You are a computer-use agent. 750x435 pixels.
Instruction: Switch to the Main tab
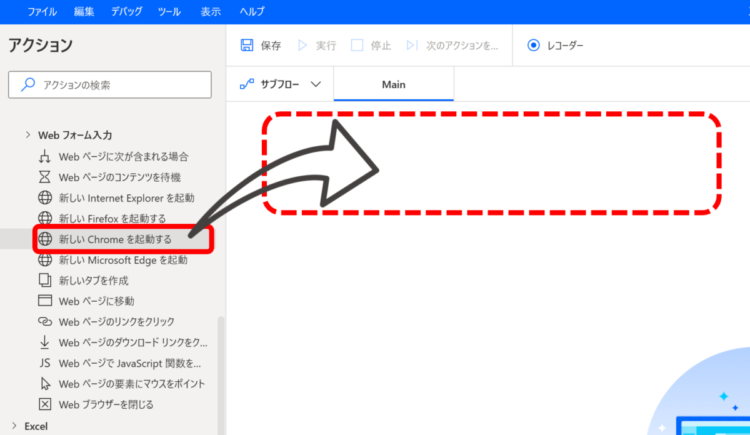tap(394, 85)
